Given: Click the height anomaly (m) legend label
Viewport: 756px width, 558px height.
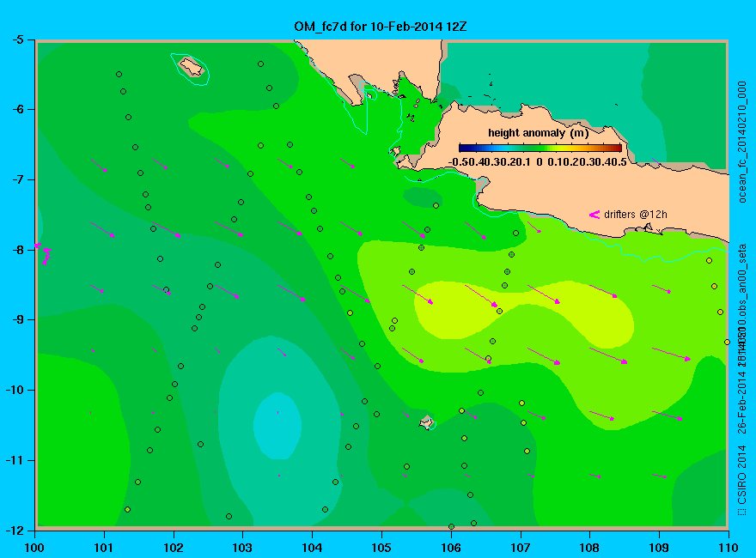Looking at the screenshot, I should pos(538,132).
